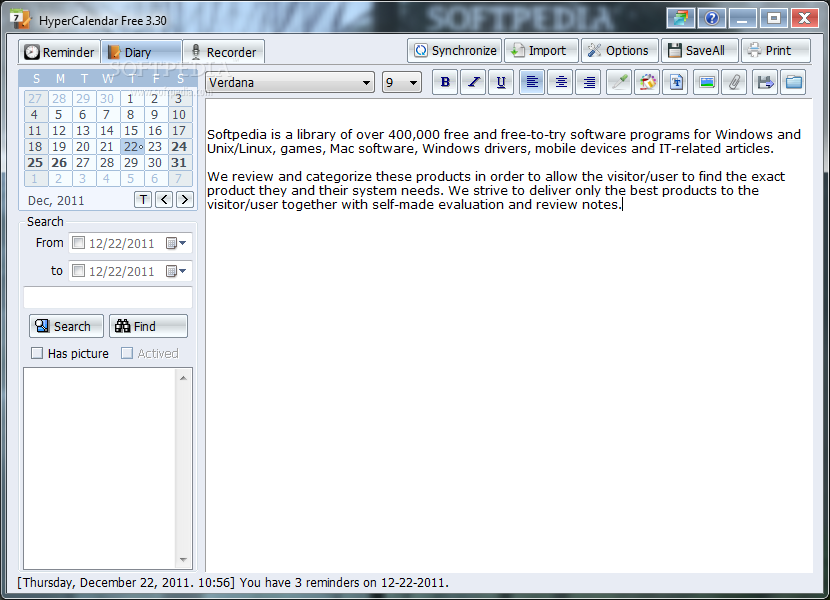The width and height of the screenshot is (830, 600).
Task: Select December 19 in the calendar
Action: point(59,147)
